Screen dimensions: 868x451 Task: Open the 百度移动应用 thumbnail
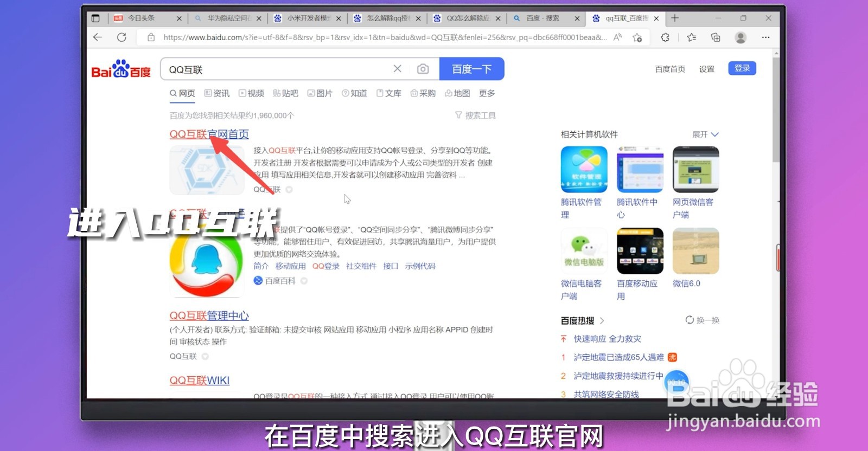click(640, 251)
